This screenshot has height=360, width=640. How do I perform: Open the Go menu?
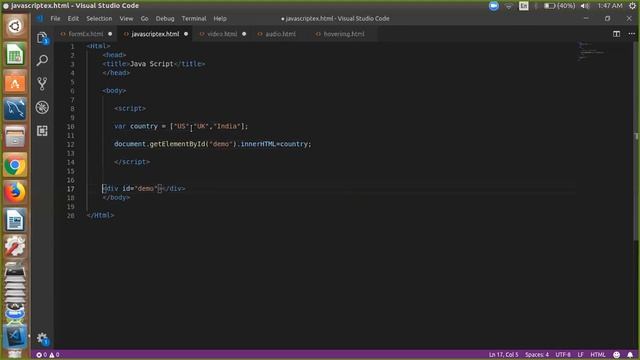144,19
